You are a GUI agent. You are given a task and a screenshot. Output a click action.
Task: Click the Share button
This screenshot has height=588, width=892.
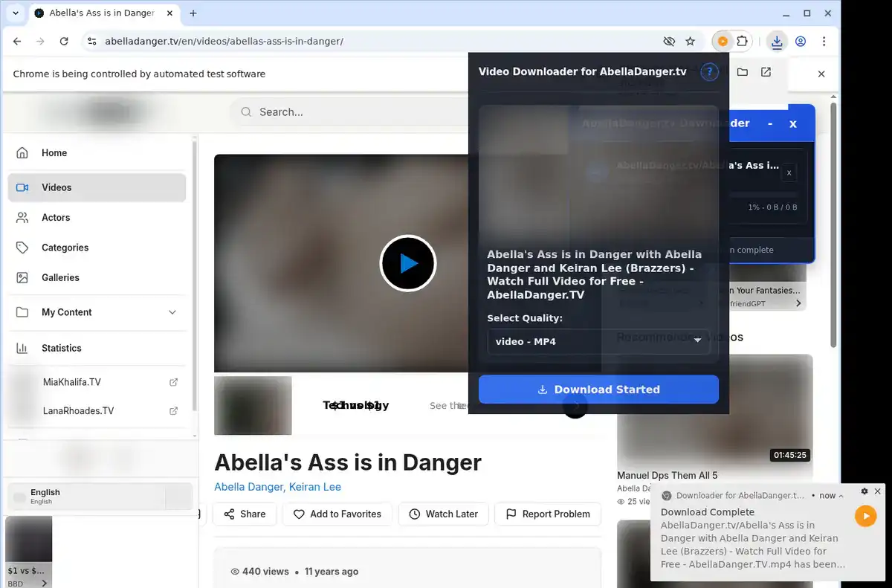coord(245,514)
